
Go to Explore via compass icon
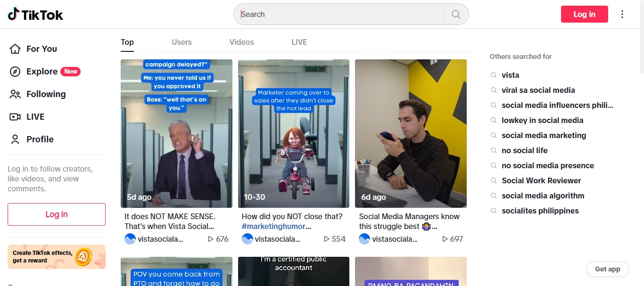click(x=16, y=72)
